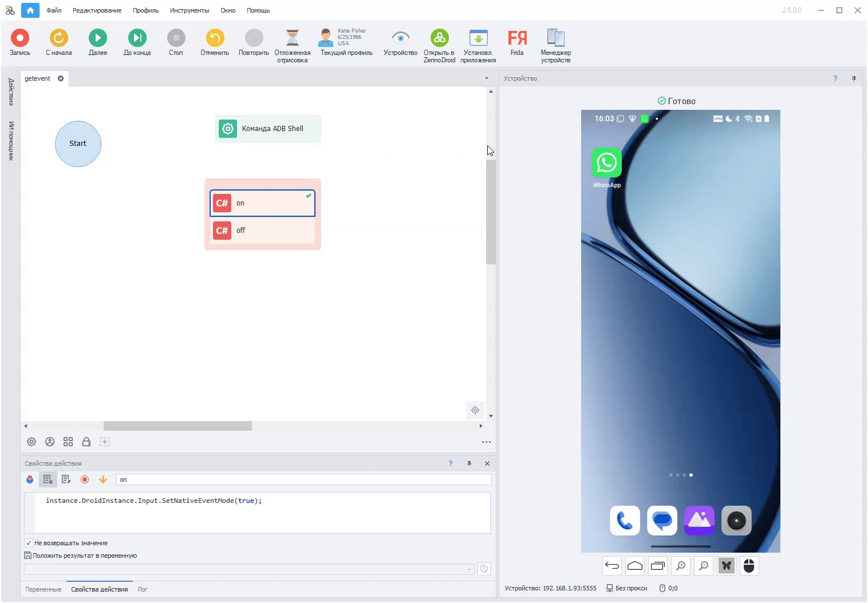Close the getevent project tab
This screenshot has width=868, height=603.
point(61,78)
